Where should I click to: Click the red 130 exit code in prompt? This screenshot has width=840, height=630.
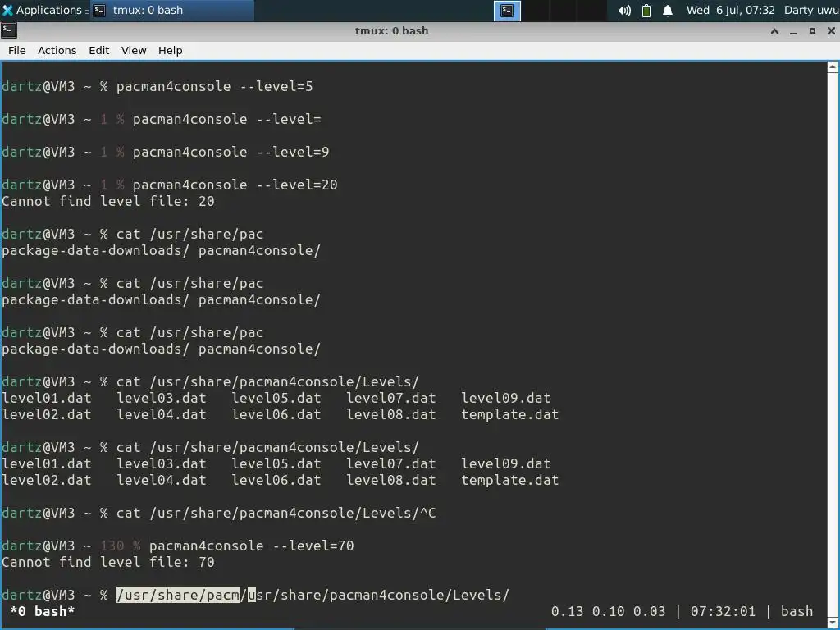(112, 546)
